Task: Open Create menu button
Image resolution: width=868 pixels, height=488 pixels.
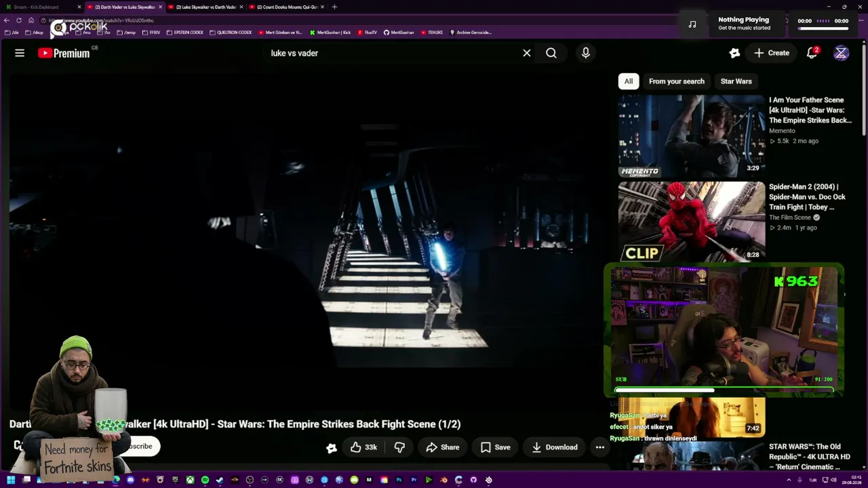Action: 772,53
